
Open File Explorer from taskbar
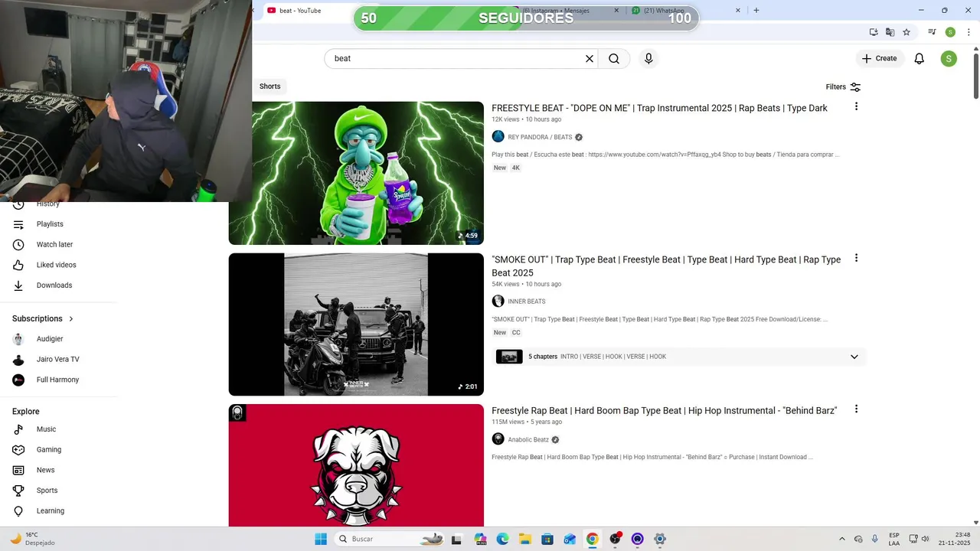click(524, 539)
